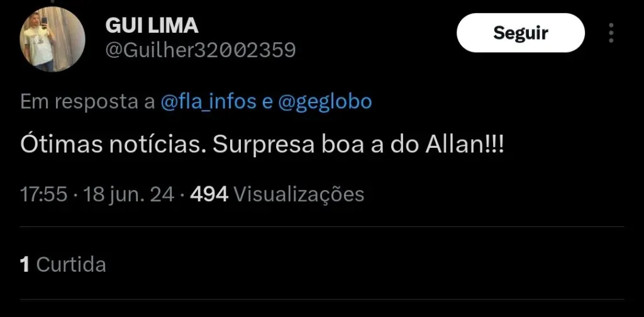Viewport: 644px width, 317px height.
Task: Open the three-dot more options menu
Action: point(611,33)
